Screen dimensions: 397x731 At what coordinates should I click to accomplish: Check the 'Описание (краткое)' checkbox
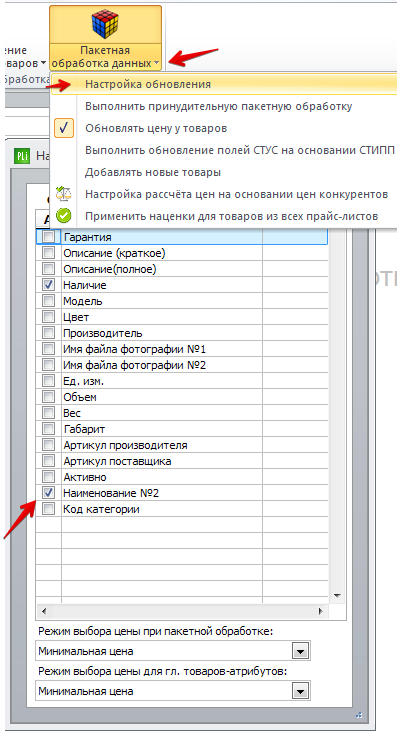tap(48, 253)
